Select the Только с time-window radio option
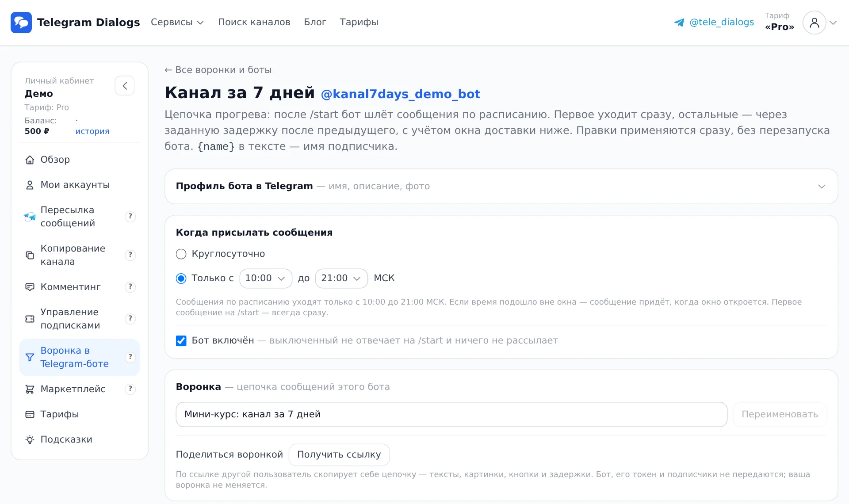849x504 pixels. [x=181, y=278]
